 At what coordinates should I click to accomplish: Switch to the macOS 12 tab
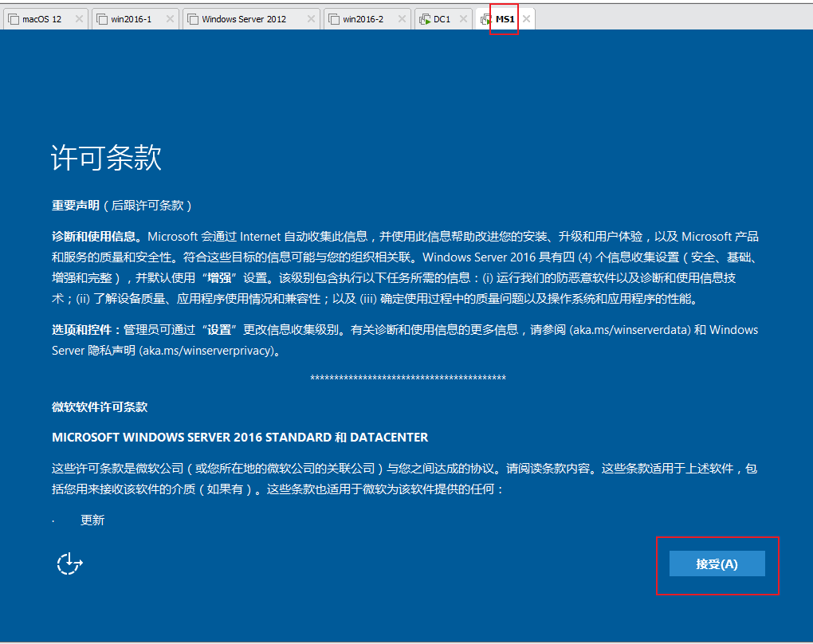coord(45,19)
